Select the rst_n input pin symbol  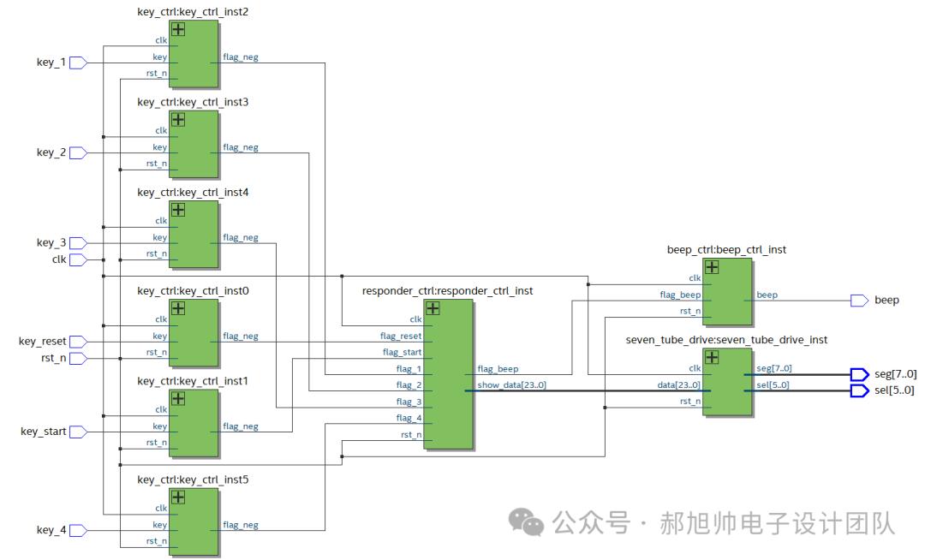[x=78, y=358]
